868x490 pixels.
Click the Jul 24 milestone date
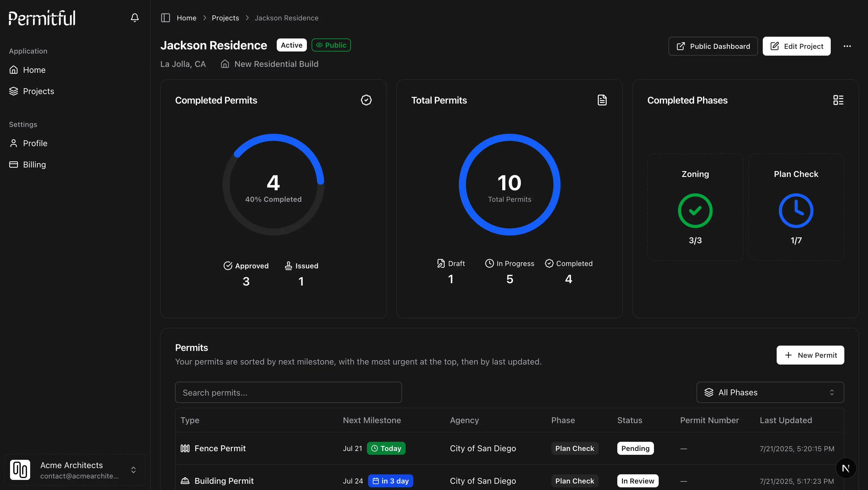pyautogui.click(x=353, y=481)
